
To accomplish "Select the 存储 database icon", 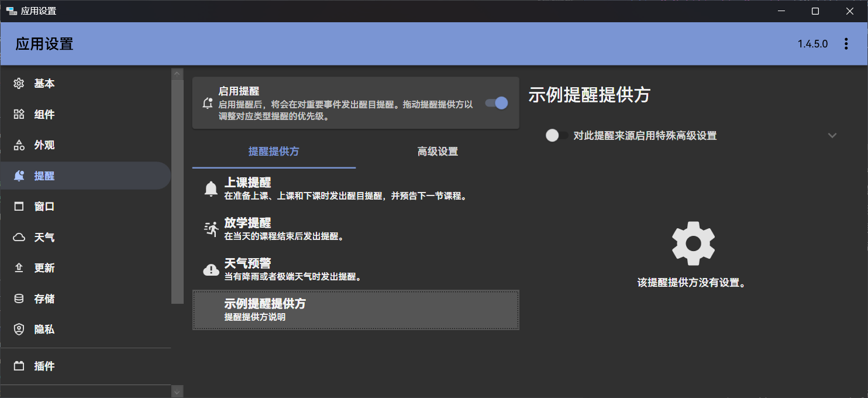I will 19,298.
